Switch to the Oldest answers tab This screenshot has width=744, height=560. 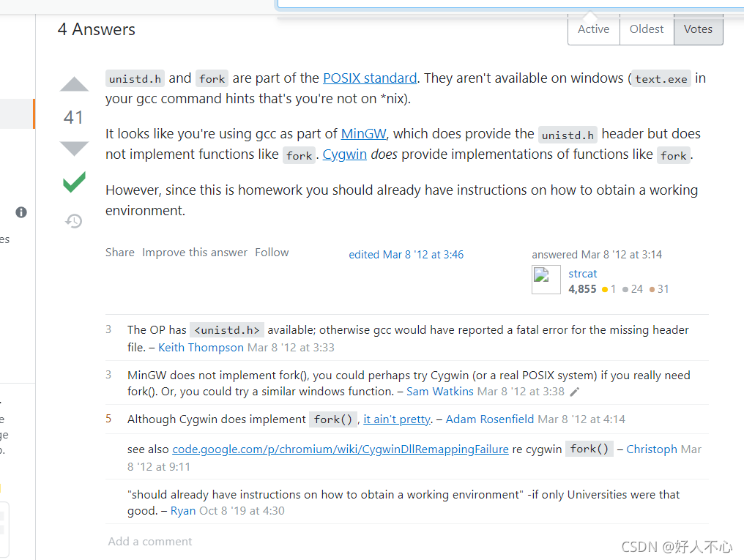coord(647,29)
